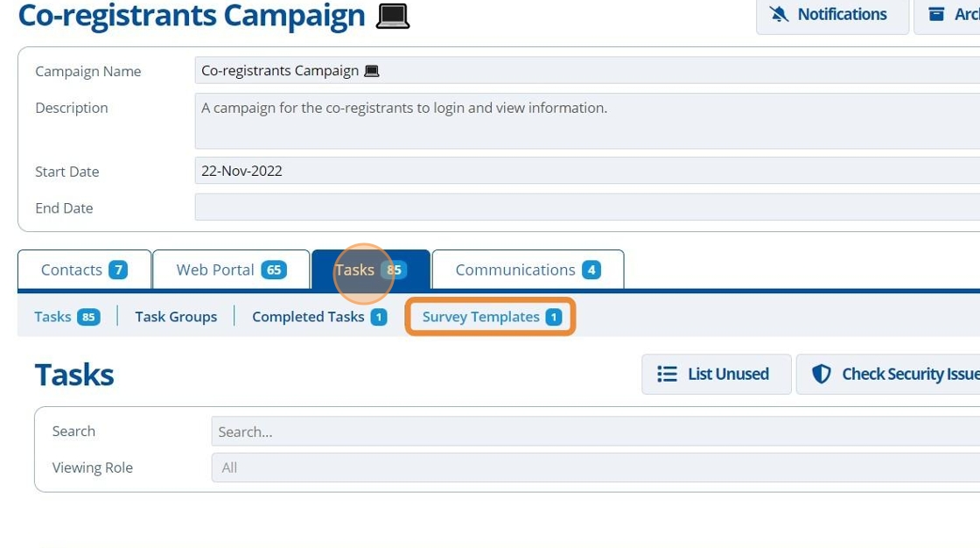Screen dimensions: 980x548
Task: Switch to the Contacts tab
Action: point(84,270)
